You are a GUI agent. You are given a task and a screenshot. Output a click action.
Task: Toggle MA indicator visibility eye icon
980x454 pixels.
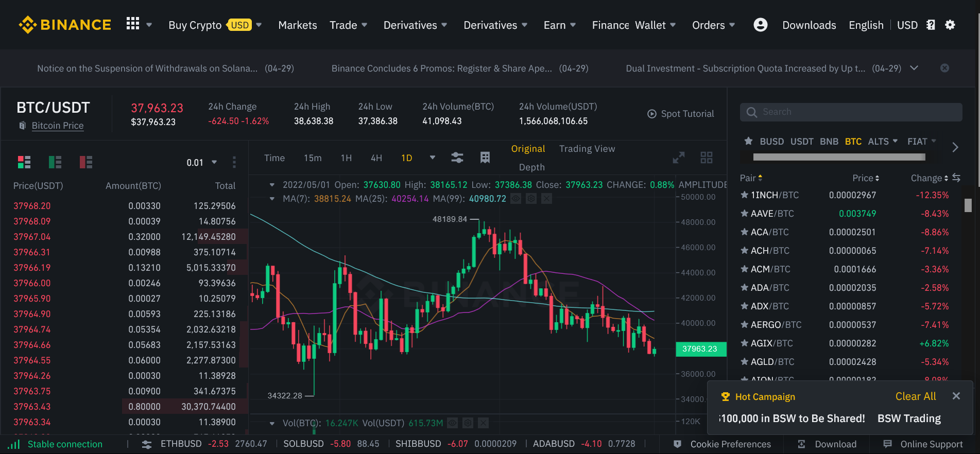515,198
